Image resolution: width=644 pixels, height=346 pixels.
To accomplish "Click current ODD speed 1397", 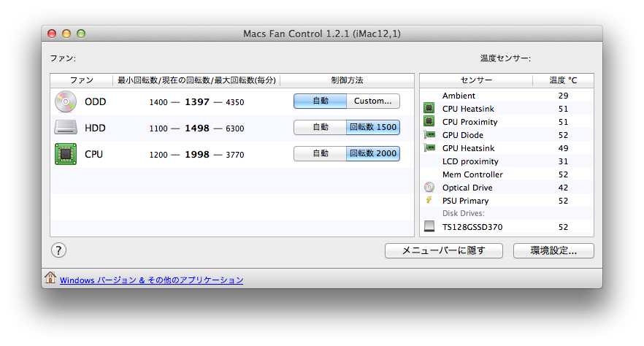I will [197, 101].
